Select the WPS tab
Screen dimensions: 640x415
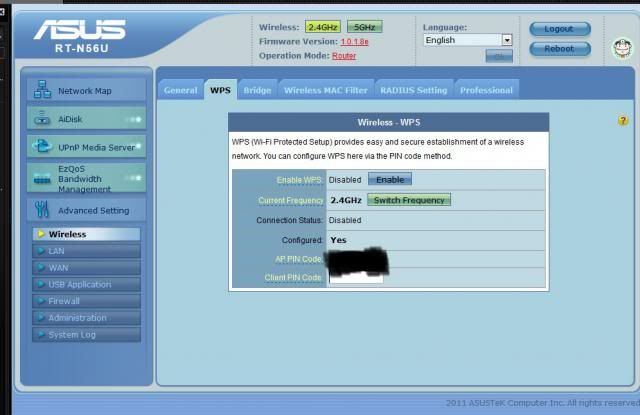[220, 90]
